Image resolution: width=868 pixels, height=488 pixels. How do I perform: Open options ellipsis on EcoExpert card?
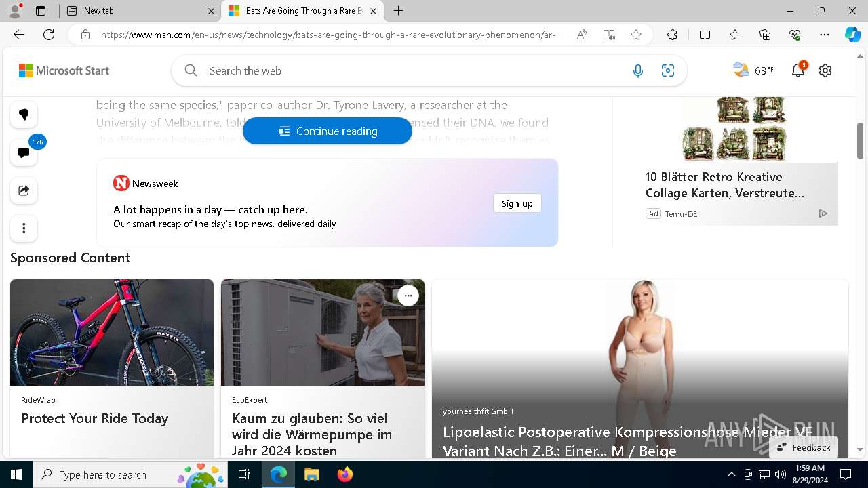click(408, 296)
